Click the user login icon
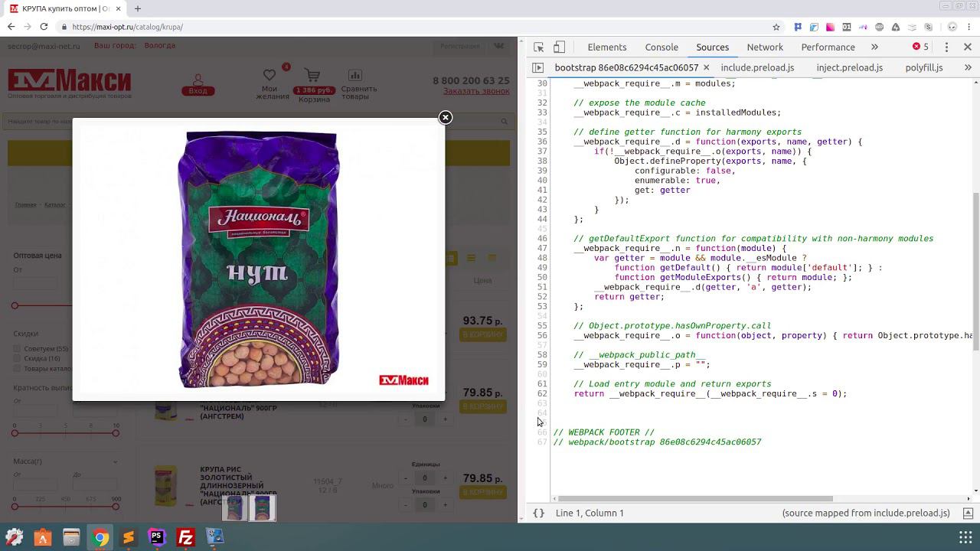 (x=198, y=79)
